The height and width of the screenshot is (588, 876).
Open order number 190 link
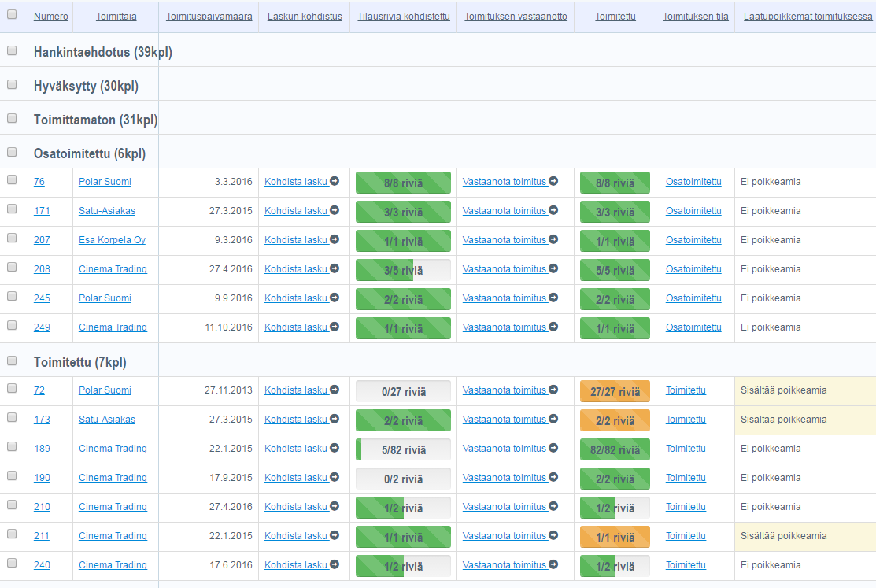42,478
